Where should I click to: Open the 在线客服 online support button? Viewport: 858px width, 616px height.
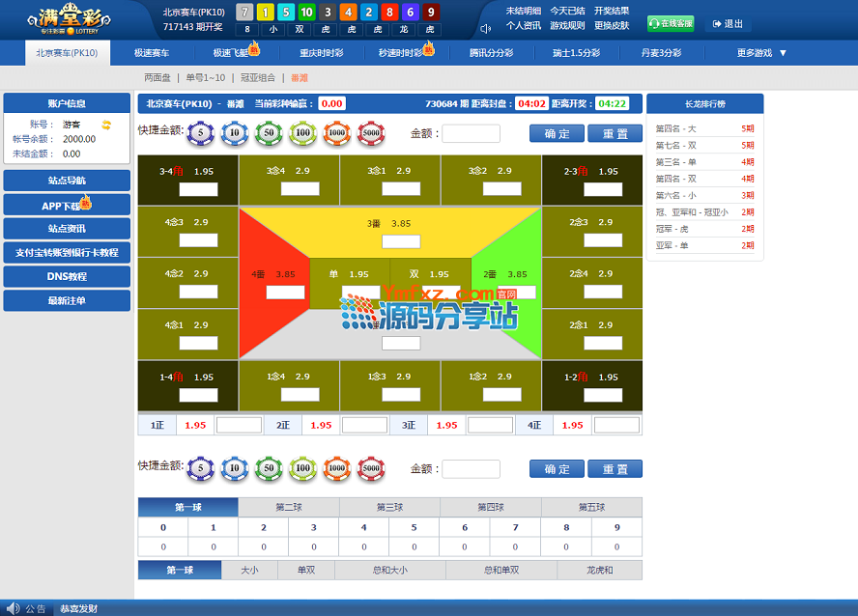pos(671,24)
